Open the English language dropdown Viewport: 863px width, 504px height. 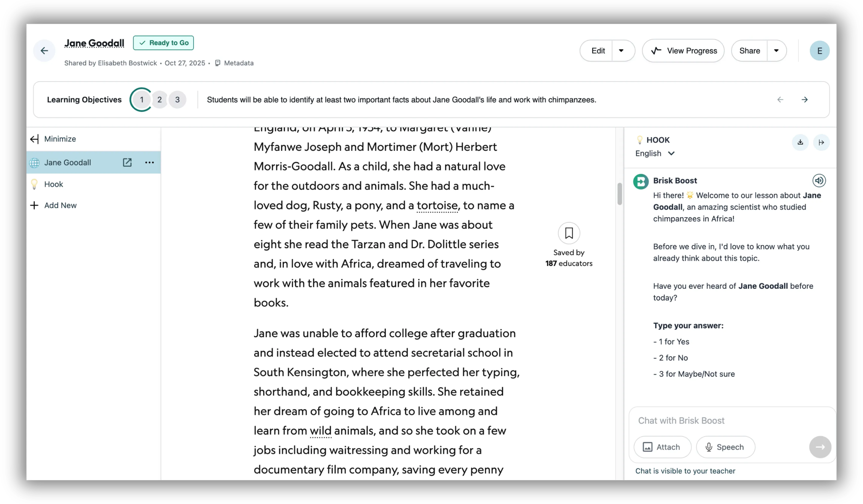655,154
